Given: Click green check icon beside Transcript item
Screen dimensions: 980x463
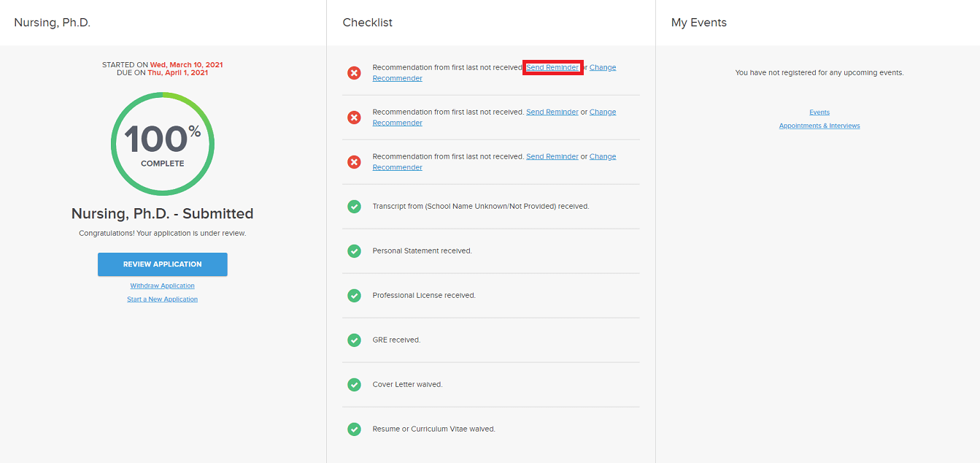Looking at the screenshot, I should pyautogui.click(x=354, y=207).
